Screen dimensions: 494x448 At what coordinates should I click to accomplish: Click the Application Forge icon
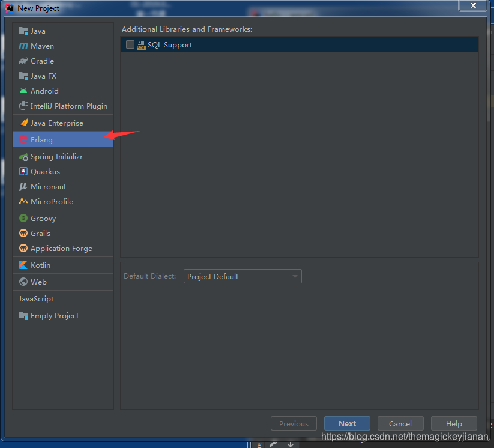pyautogui.click(x=23, y=248)
